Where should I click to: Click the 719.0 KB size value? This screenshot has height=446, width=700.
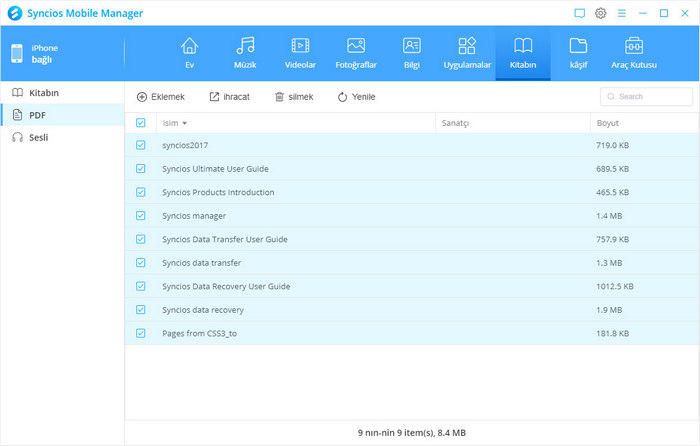coord(612,145)
